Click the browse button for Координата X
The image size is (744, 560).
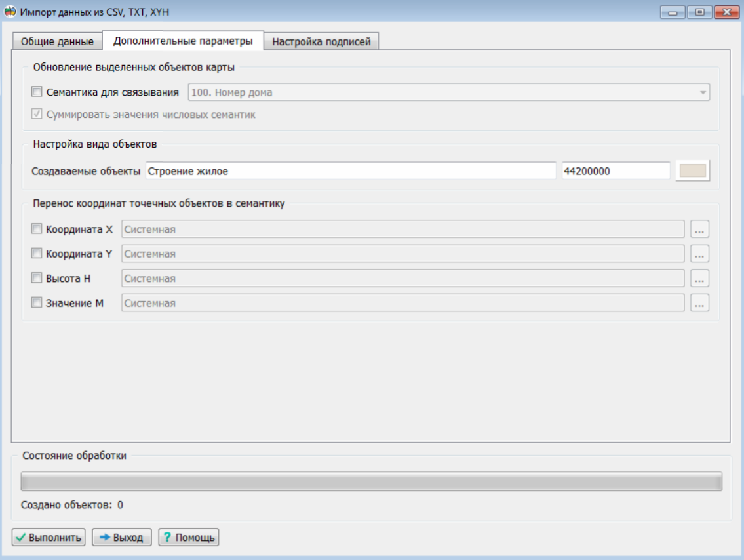700,230
